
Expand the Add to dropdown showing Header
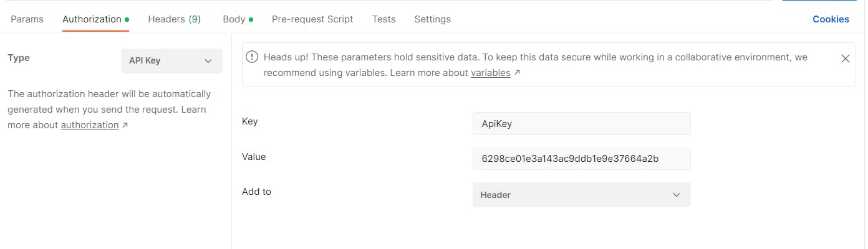coord(581,195)
